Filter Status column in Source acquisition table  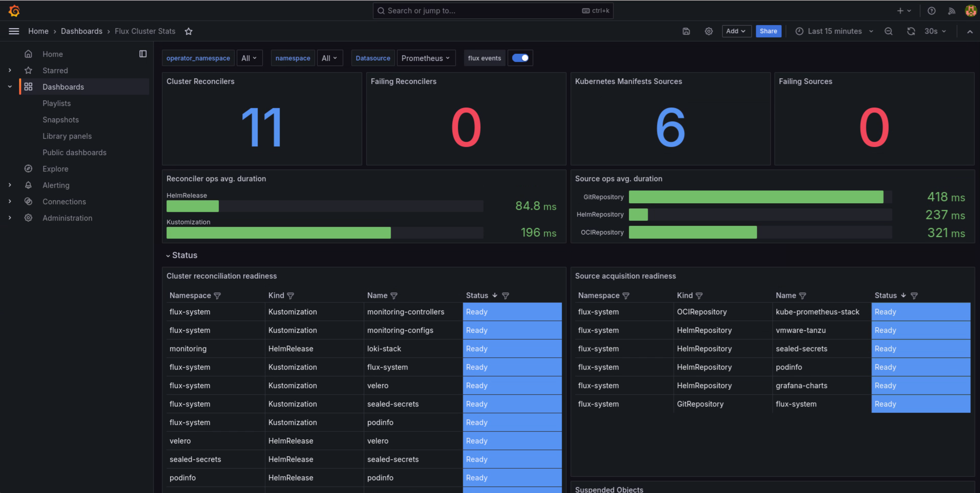[914, 296]
